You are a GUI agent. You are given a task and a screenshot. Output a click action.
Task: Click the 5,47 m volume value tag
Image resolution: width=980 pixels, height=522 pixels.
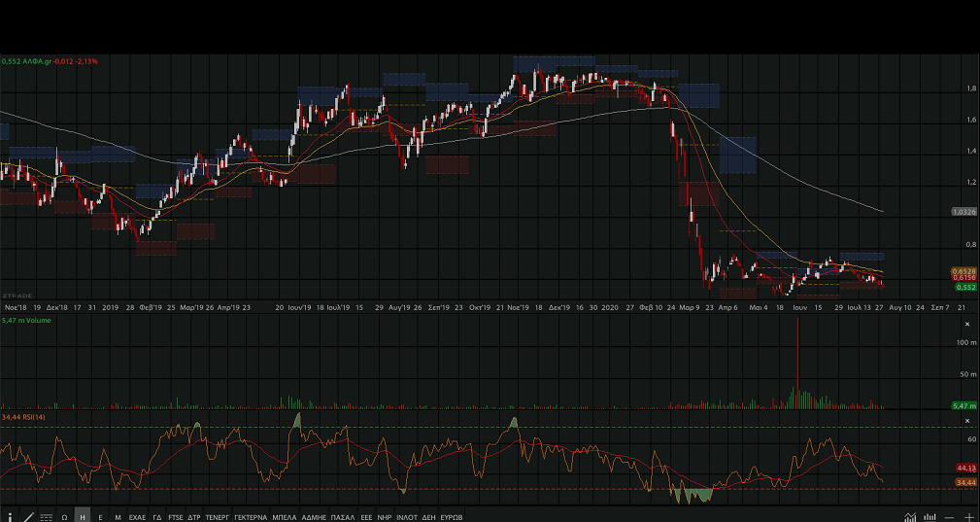pyautogui.click(x=963, y=405)
